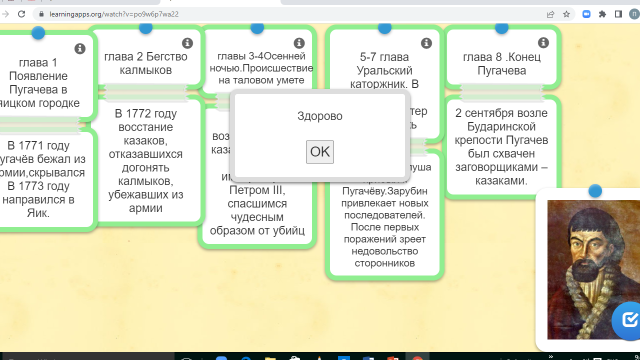Select card about 2 сентября Бударинской крепости
This screenshot has width=640, height=360.
[502, 147]
